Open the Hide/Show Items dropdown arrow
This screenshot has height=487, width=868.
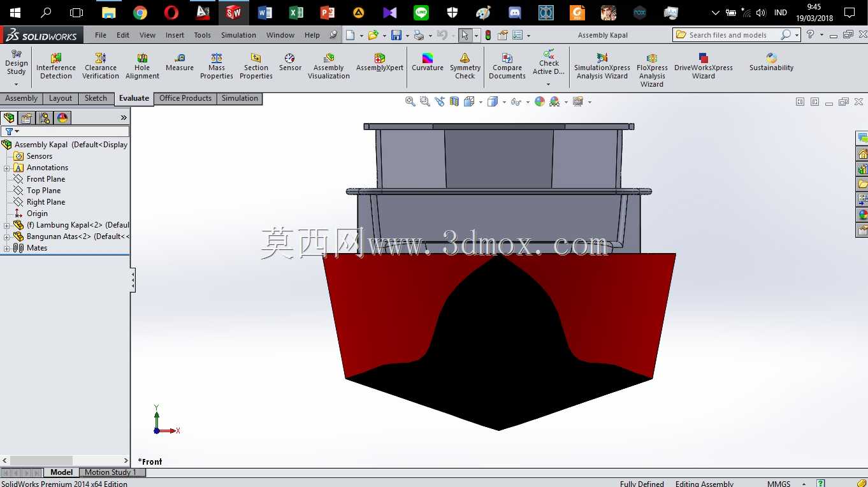(x=528, y=102)
